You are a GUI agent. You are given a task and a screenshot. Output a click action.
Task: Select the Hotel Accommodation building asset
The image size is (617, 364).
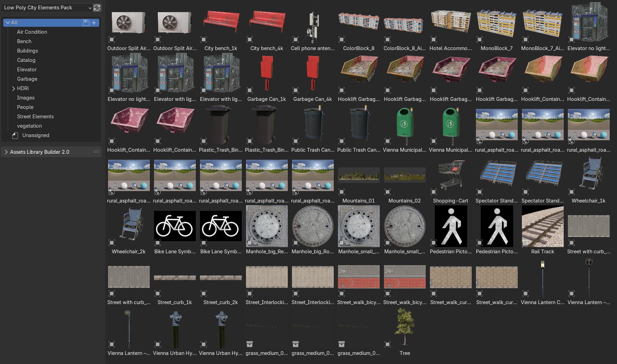click(x=451, y=27)
